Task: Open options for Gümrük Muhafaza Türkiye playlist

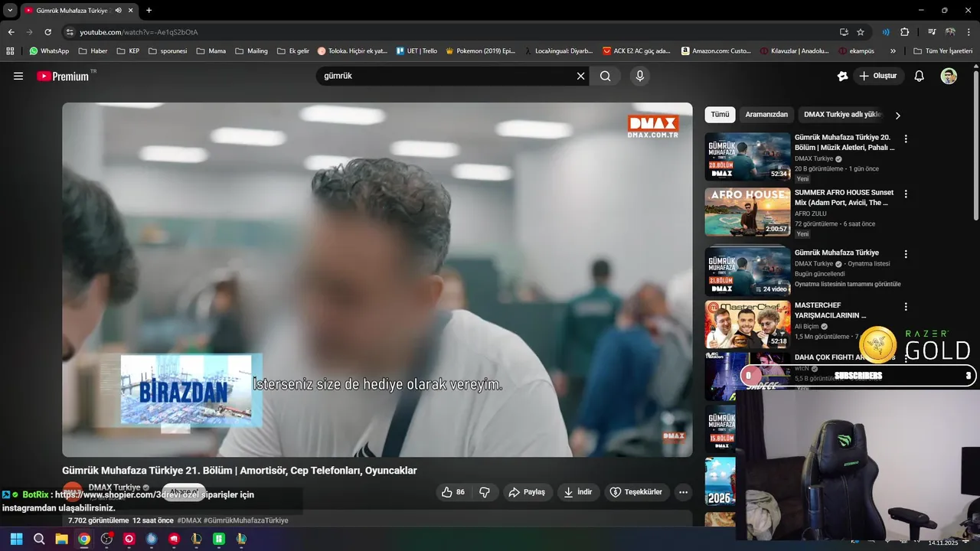Action: click(906, 254)
